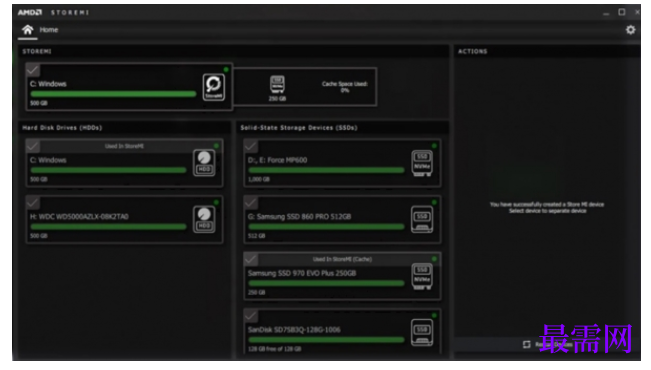
Task: Click the SSD icon on Samsung 860 PRO card
Action: tap(422, 220)
